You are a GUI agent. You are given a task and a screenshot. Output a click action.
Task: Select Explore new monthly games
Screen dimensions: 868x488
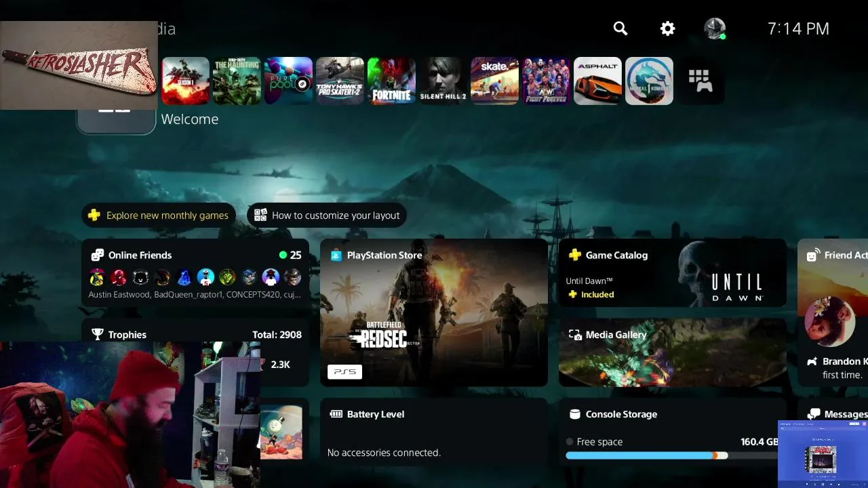[159, 216]
